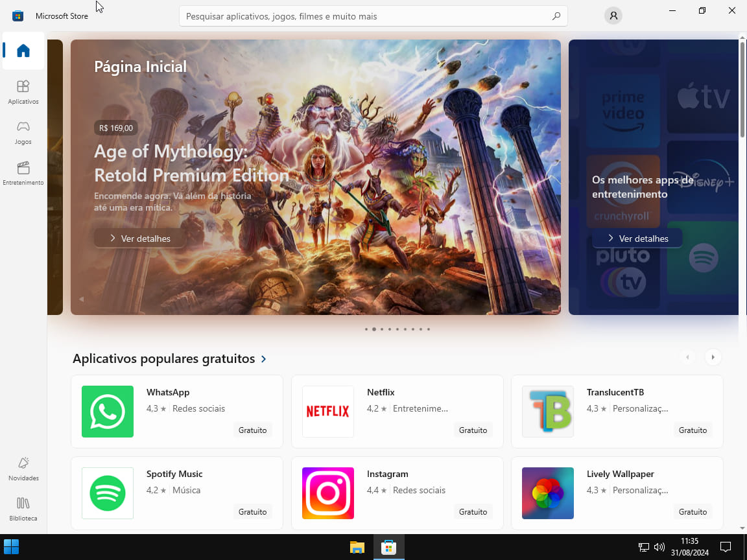747x560 pixels.
Task: Open the network icon in system tray
Action: pyautogui.click(x=644, y=547)
